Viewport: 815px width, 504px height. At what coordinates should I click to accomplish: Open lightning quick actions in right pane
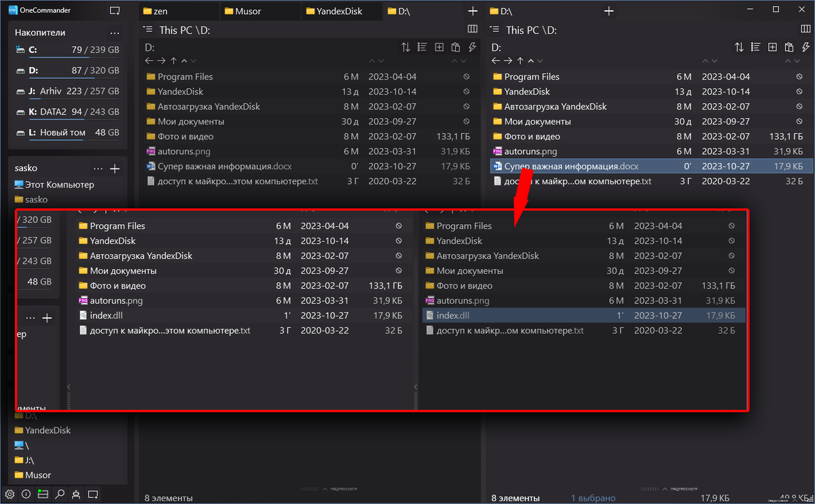pos(805,47)
